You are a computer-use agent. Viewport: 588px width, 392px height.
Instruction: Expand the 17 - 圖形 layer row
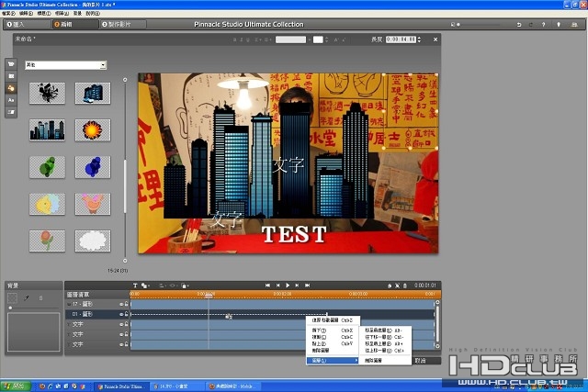(x=69, y=304)
